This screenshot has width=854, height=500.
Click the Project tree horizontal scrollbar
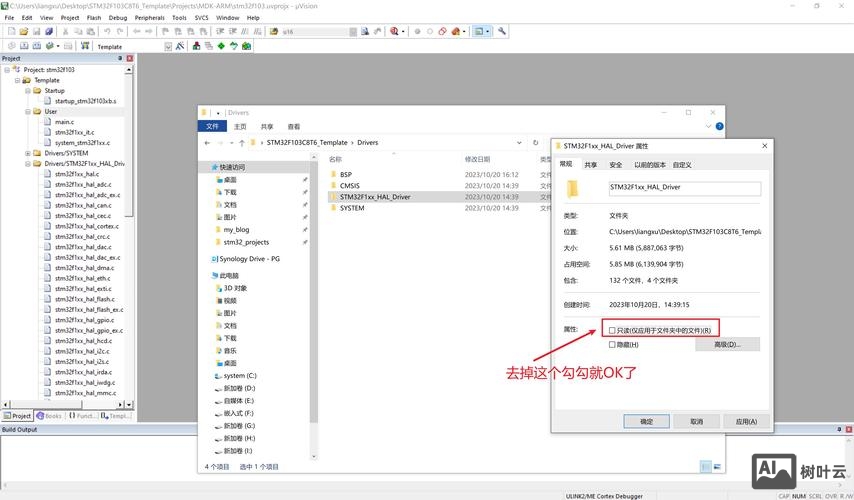46,405
